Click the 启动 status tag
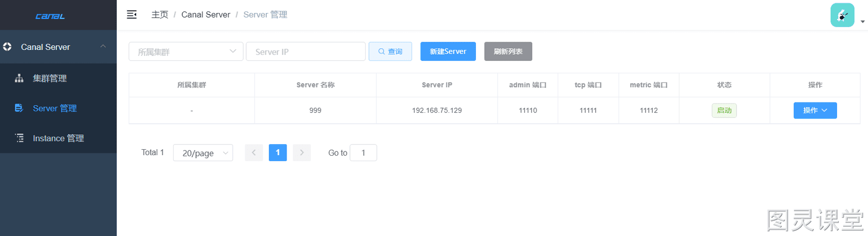The image size is (868, 236). (724, 110)
